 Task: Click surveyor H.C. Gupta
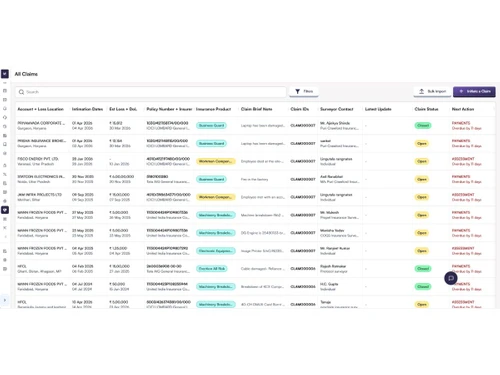point(329,284)
